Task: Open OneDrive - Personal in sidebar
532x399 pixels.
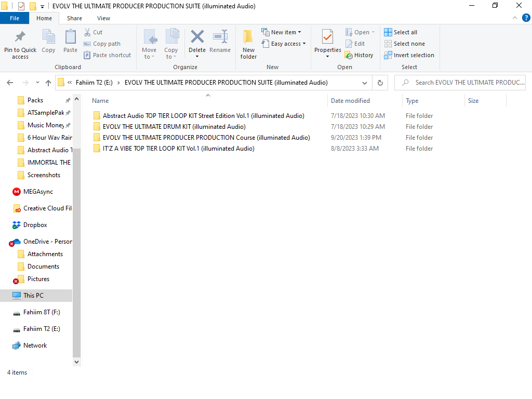Action: 47,242
